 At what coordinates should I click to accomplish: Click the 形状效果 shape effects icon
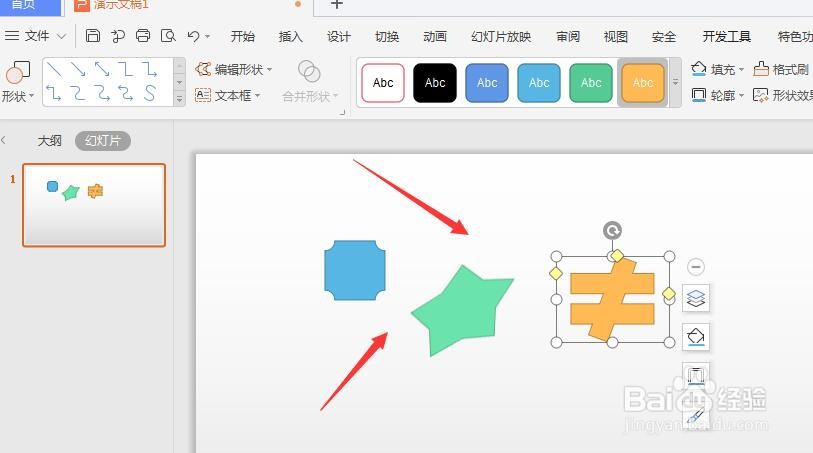click(760, 95)
